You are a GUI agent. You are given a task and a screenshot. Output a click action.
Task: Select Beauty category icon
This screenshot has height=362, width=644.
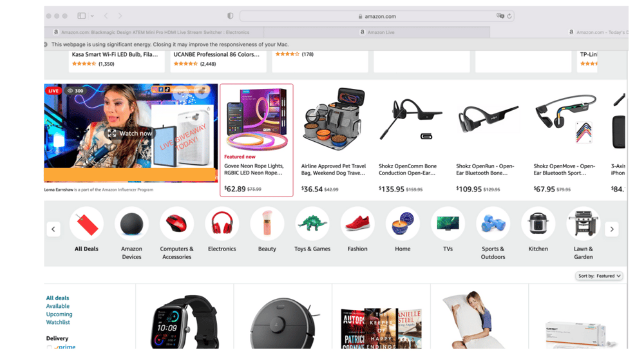click(267, 224)
